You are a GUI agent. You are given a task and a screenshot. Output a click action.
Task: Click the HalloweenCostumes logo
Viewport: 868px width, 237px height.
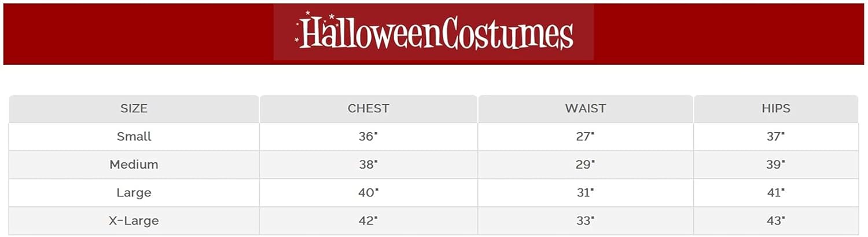point(433,33)
